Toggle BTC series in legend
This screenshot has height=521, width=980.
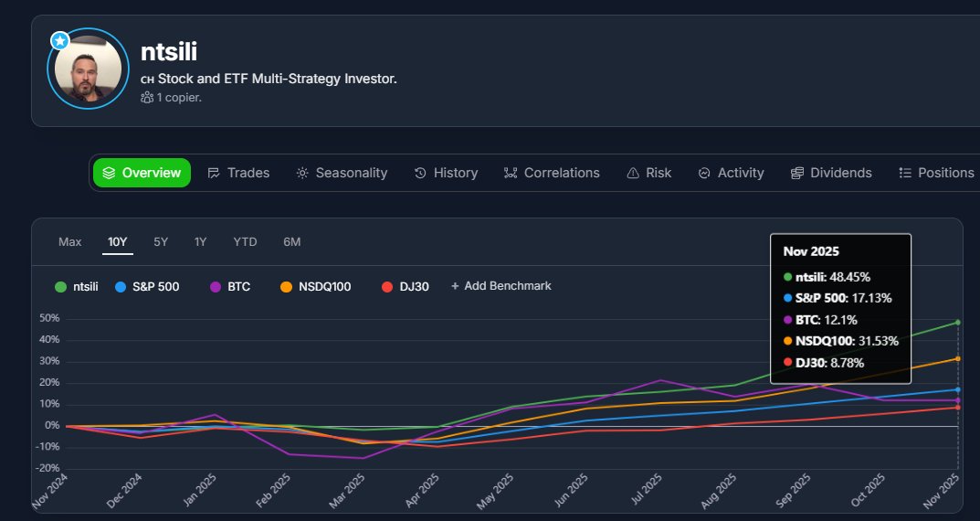230,287
